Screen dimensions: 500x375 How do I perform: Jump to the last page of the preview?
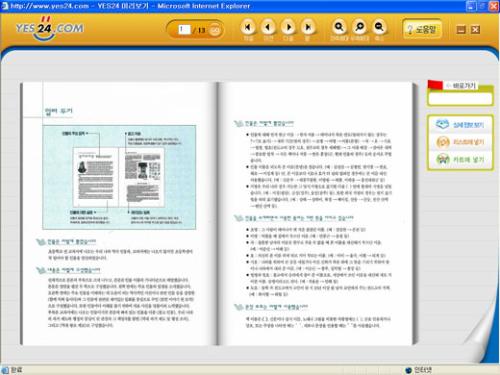click(x=308, y=27)
